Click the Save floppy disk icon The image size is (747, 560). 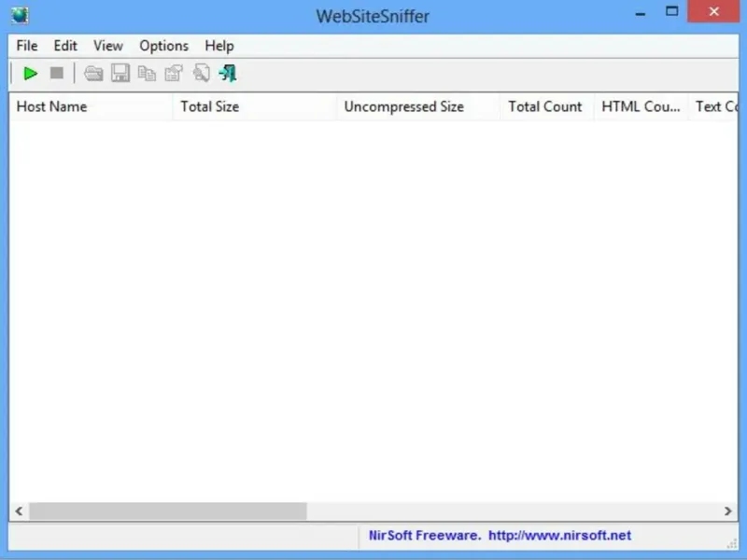tap(120, 74)
